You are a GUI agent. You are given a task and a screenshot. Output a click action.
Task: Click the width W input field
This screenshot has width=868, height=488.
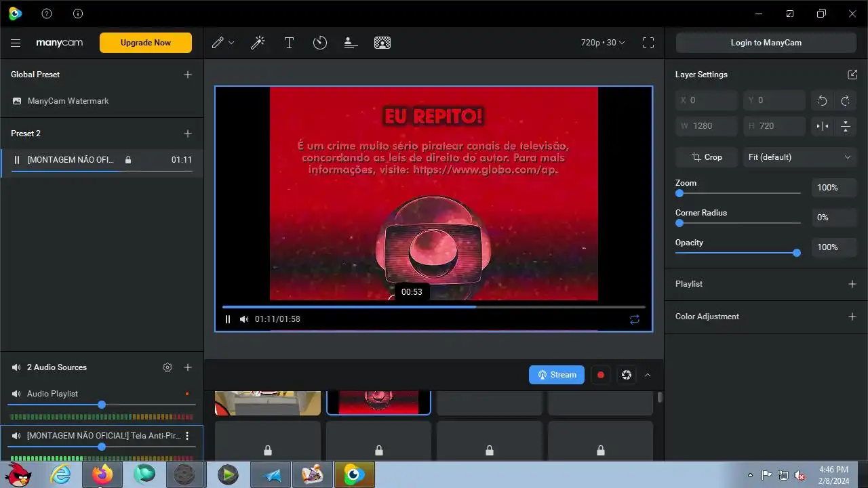[707, 126]
